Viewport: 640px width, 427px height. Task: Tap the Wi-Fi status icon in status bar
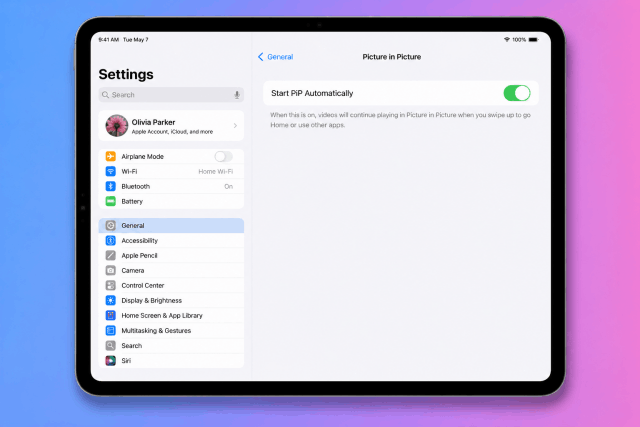point(507,40)
